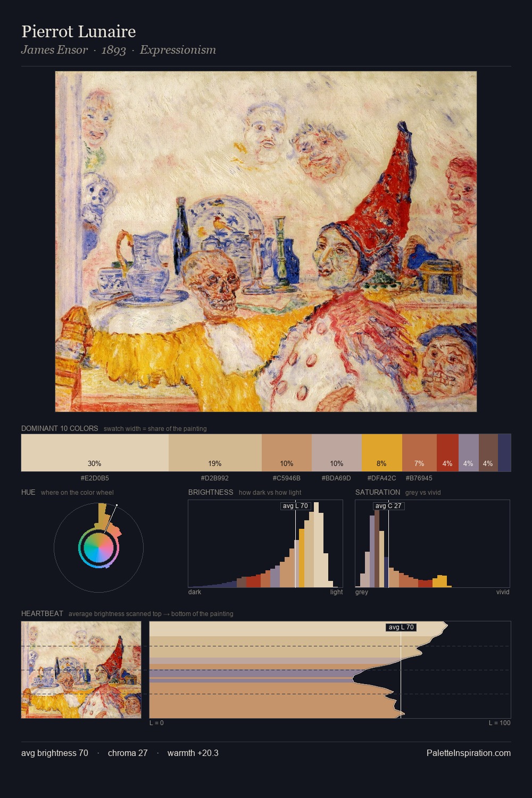Click the HUE section heading
The image size is (532, 798).
(28, 492)
